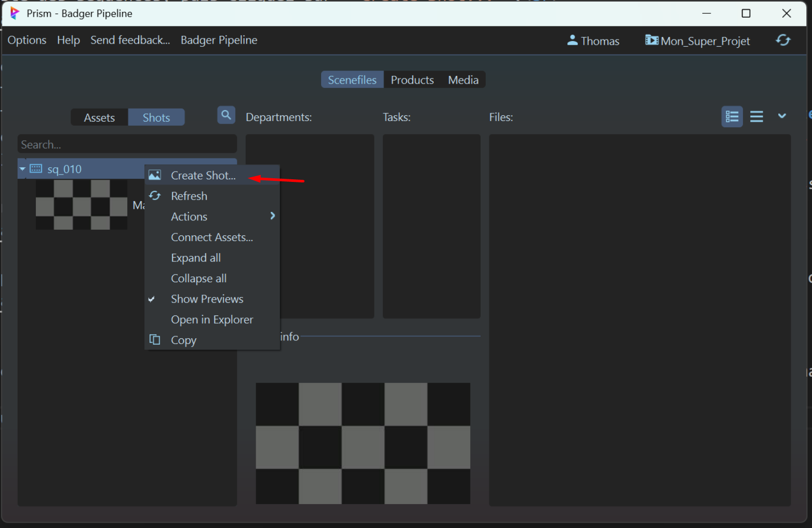
Task: Click the large checkerboard preview thumbnail
Action: 363,443
